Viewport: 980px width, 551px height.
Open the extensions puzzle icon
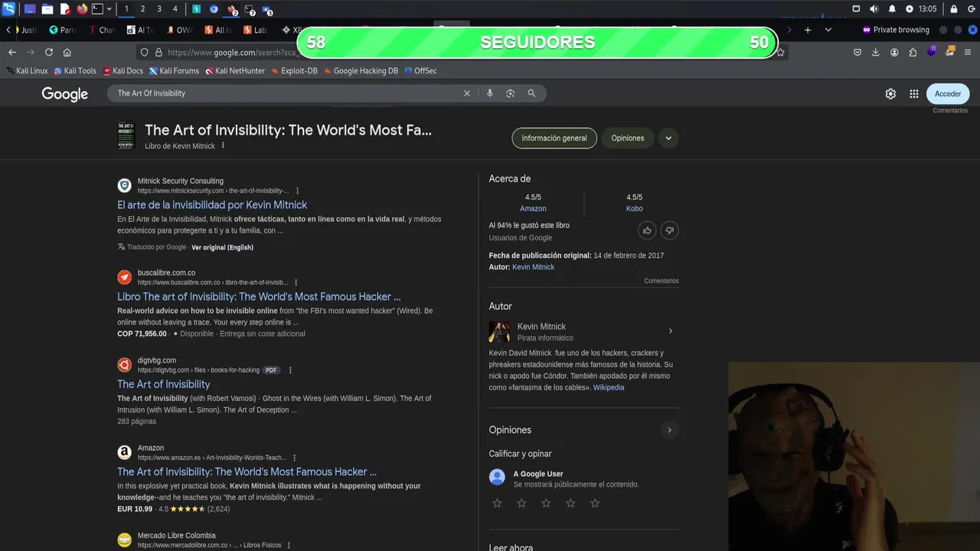(913, 52)
